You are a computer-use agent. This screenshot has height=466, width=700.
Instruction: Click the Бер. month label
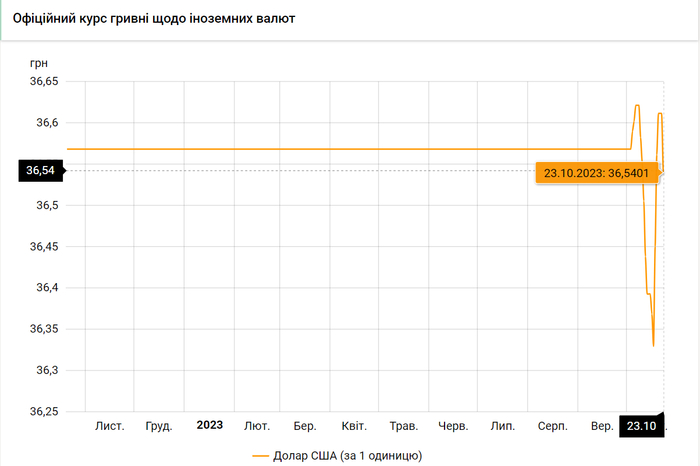point(305,426)
